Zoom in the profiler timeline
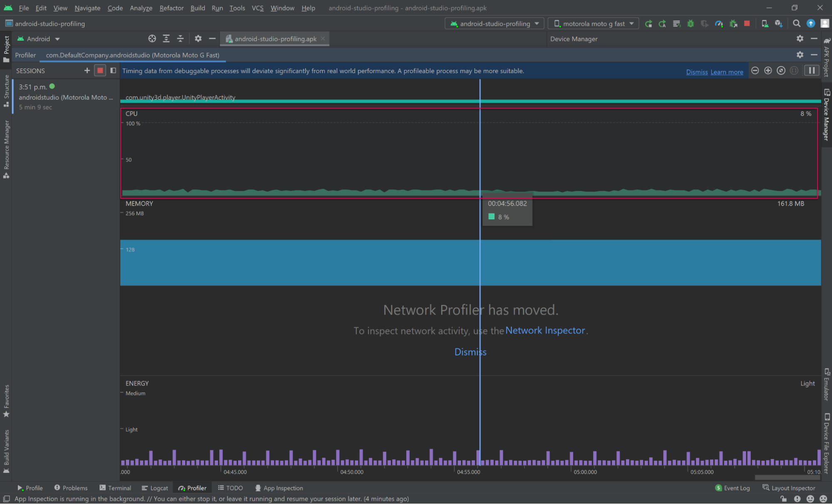The image size is (832, 504). tap(768, 71)
